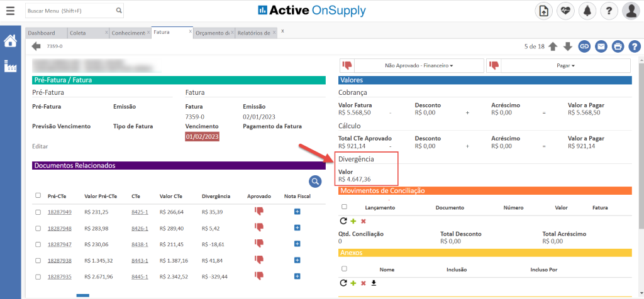Click thumbs-down next to Pagar

[x=494, y=65]
